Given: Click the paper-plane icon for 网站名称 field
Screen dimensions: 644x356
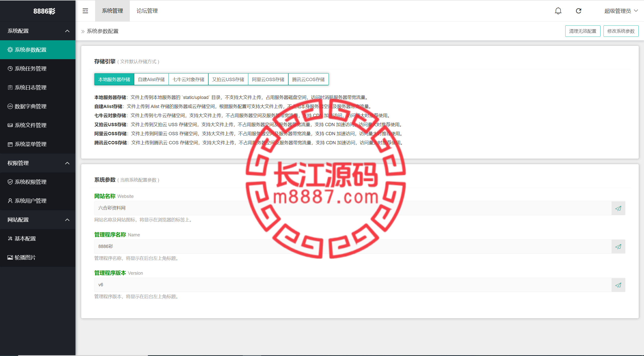Looking at the screenshot, I should (618, 208).
